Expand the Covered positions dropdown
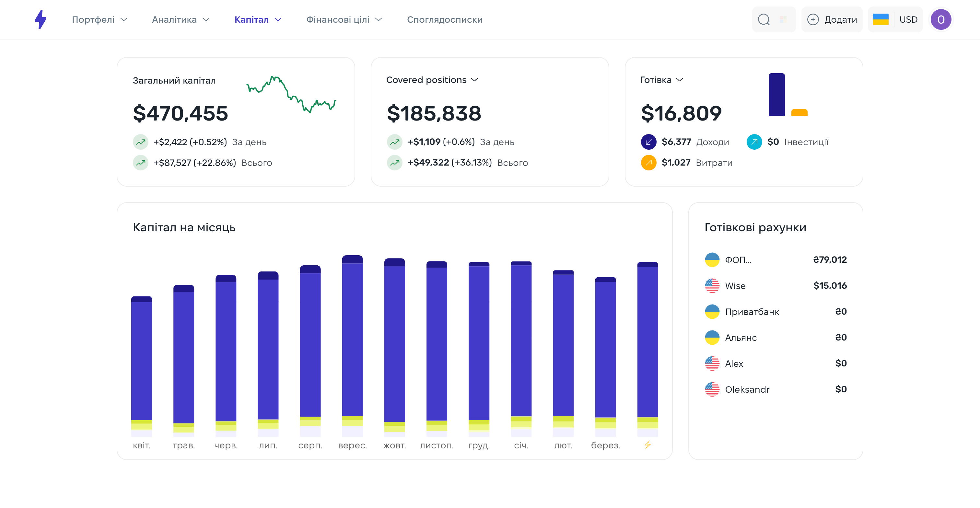980x508 pixels. coord(432,80)
